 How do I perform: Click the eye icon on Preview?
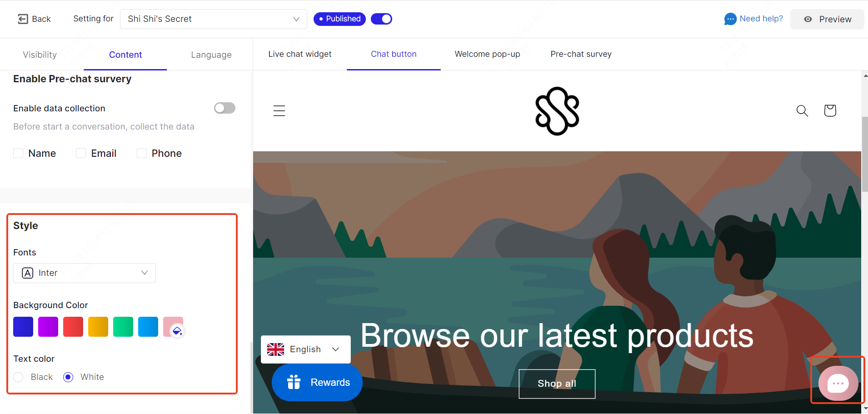(x=808, y=19)
